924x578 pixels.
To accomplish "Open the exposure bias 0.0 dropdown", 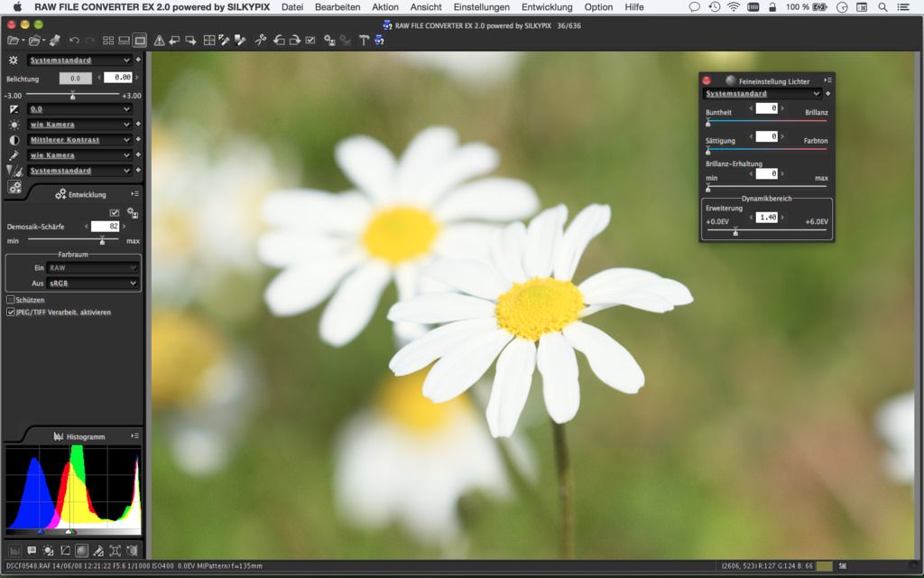I will click(79, 109).
